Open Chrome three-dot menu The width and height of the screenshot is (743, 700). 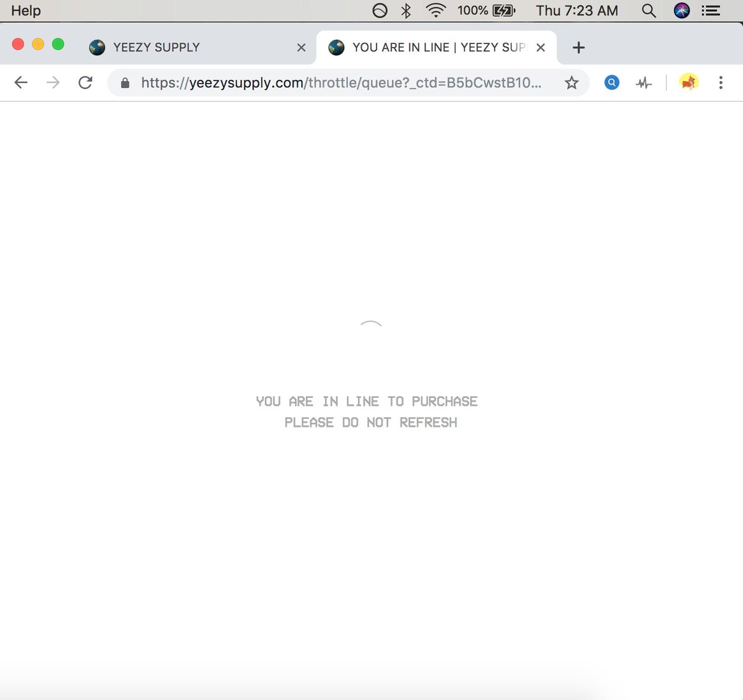721,82
